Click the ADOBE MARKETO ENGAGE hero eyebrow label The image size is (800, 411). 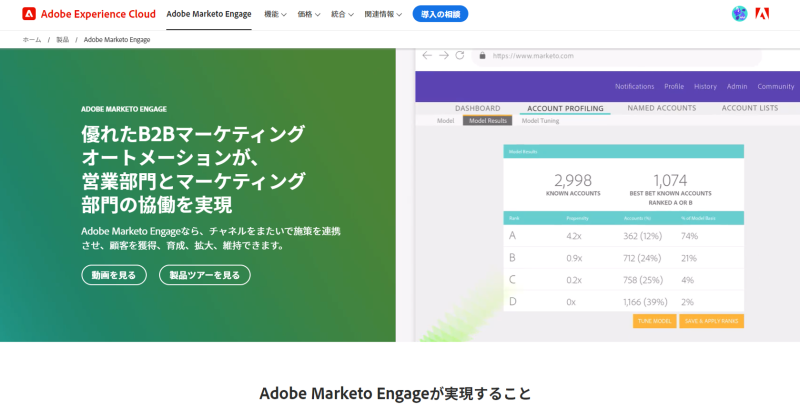click(x=124, y=109)
